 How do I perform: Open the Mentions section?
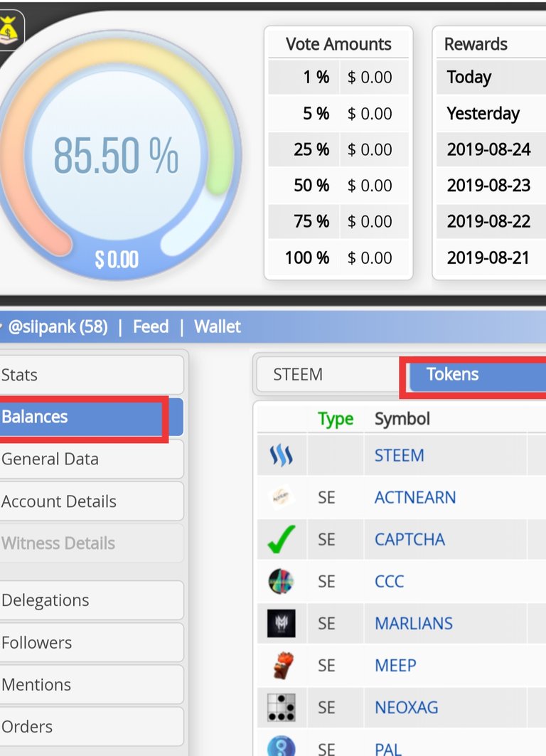coord(92,685)
